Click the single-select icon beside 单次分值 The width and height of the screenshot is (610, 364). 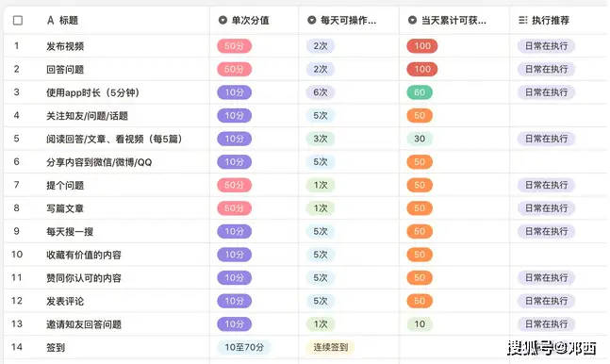(x=223, y=20)
